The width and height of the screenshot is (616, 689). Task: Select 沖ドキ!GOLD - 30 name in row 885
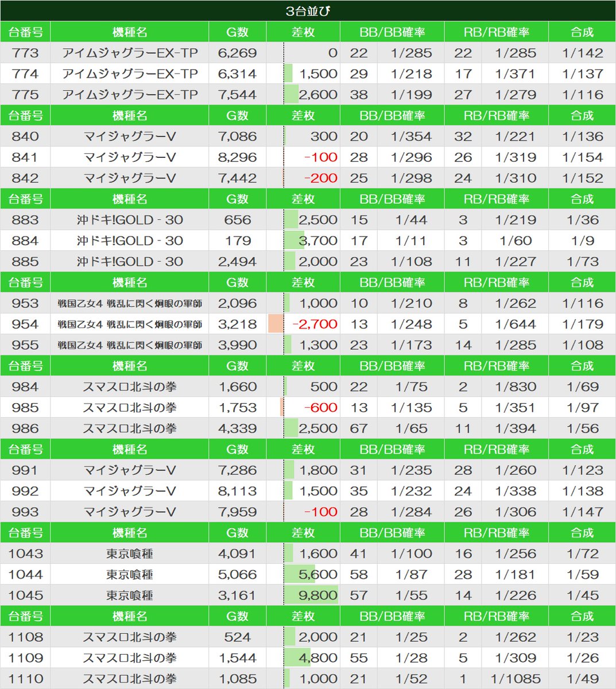pyautogui.click(x=130, y=261)
